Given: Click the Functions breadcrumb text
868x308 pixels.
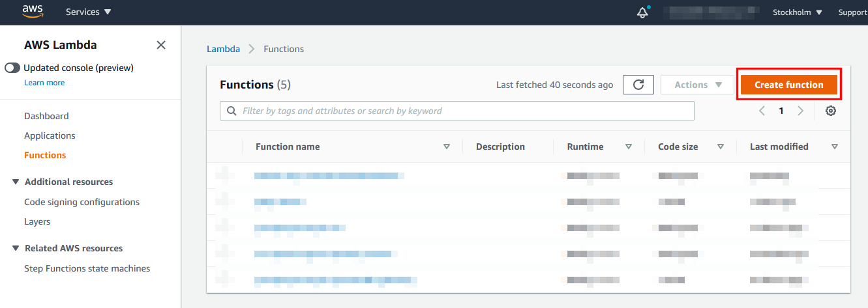Looking at the screenshot, I should click(x=284, y=49).
